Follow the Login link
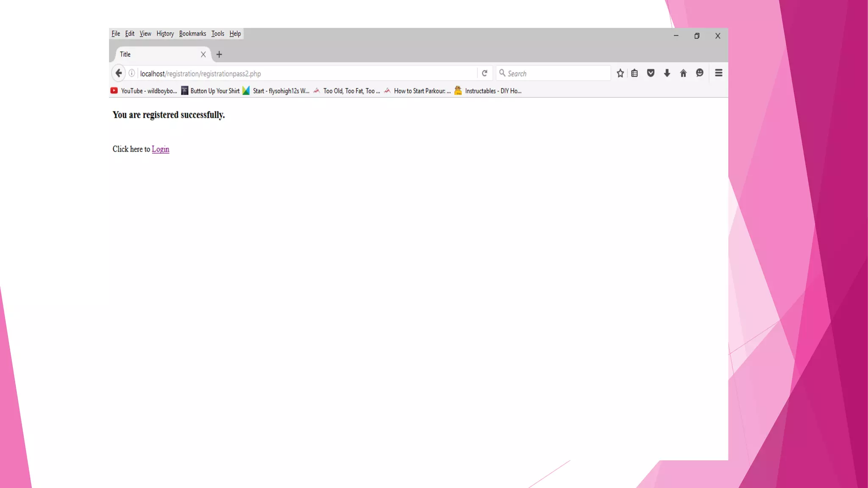 point(160,149)
